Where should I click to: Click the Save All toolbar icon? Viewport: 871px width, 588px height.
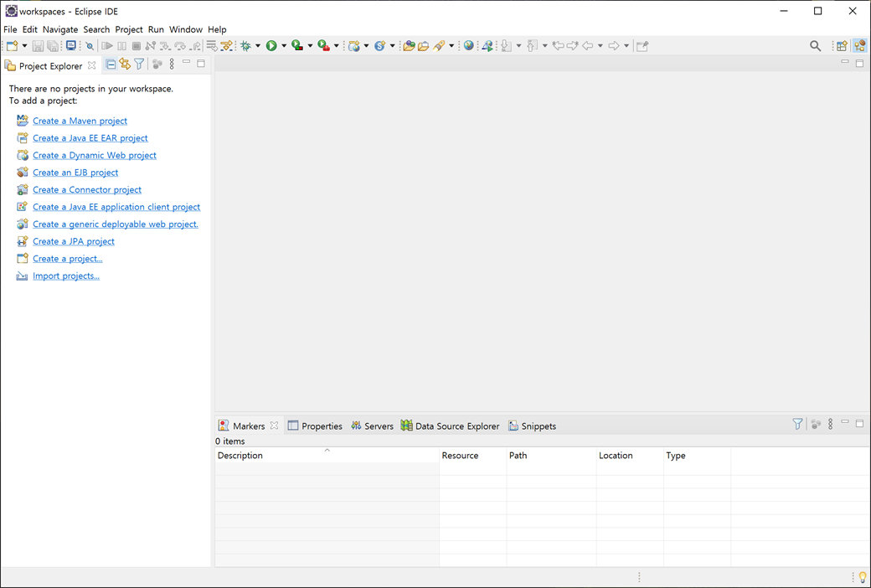coord(53,46)
